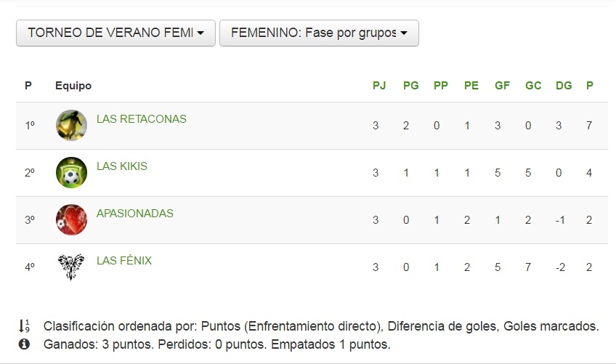Expand the FEMENINO: Fase por grupos dropdown
Viewport: 616px width, 364px height.
click(x=319, y=33)
